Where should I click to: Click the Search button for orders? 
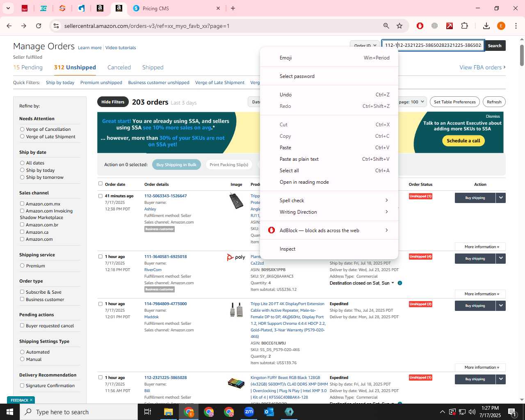pyautogui.click(x=495, y=46)
